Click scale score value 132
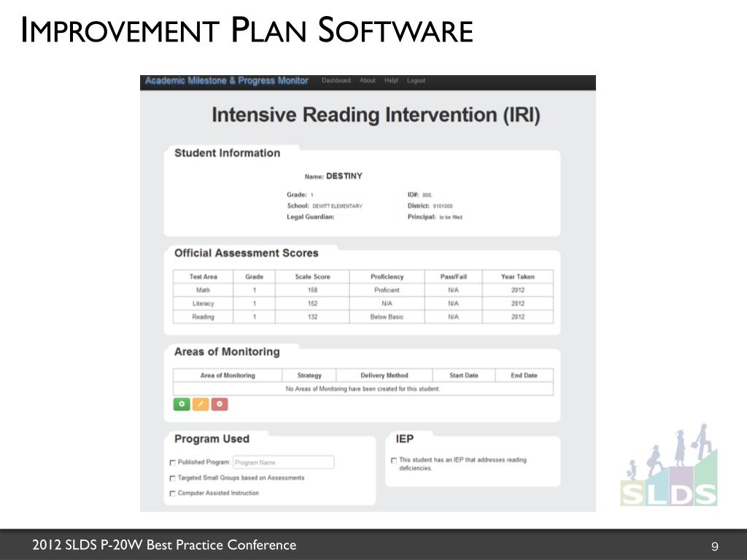 (x=312, y=316)
